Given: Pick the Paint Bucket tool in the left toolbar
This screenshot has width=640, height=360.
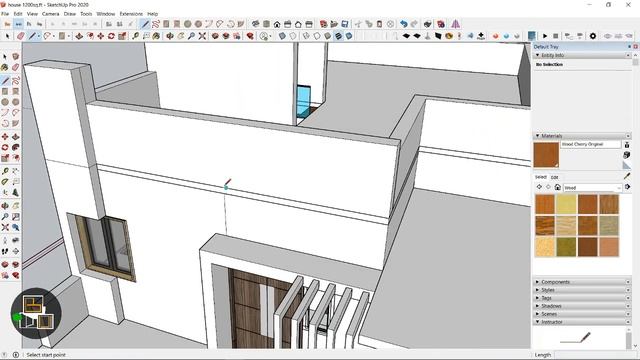Looking at the screenshot, I should coord(5,67).
